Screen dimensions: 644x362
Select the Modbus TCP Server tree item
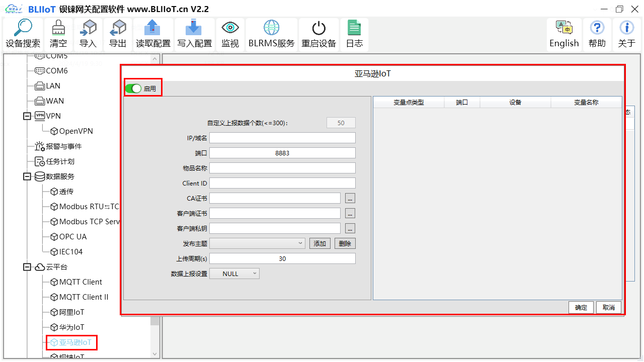click(85, 222)
